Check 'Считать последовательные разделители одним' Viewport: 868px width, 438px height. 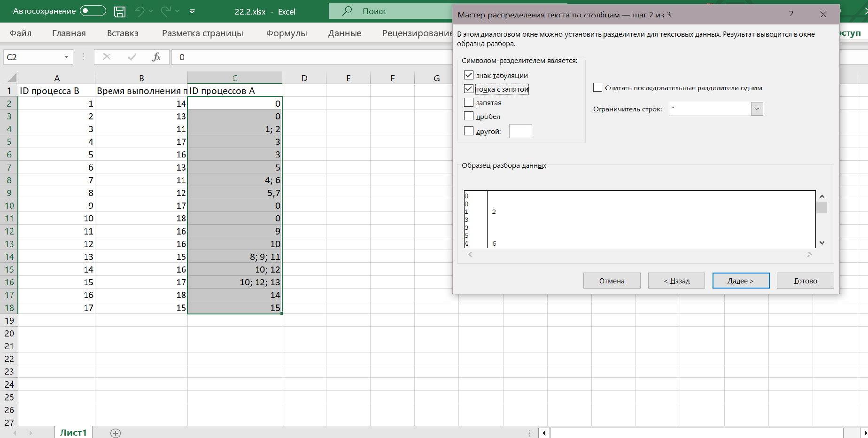pyautogui.click(x=598, y=87)
